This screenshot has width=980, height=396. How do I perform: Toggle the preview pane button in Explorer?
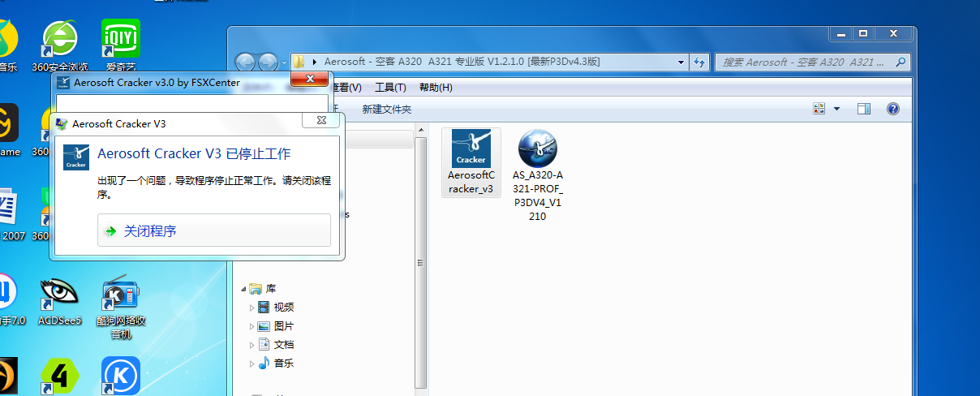[x=863, y=109]
